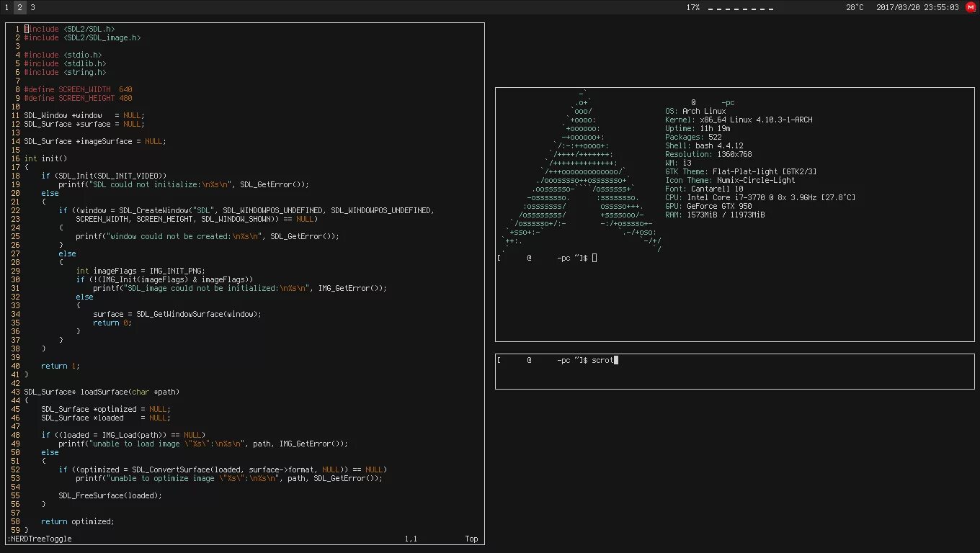Click the "SDL_image could not be initialized" line
Image resolution: width=980 pixels, height=553 pixels.
[240, 288]
